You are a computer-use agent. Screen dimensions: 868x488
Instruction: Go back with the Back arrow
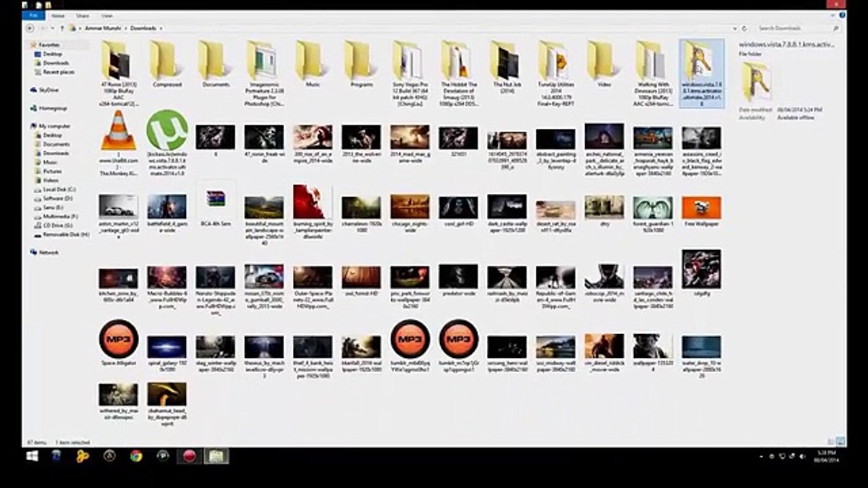coord(30,28)
